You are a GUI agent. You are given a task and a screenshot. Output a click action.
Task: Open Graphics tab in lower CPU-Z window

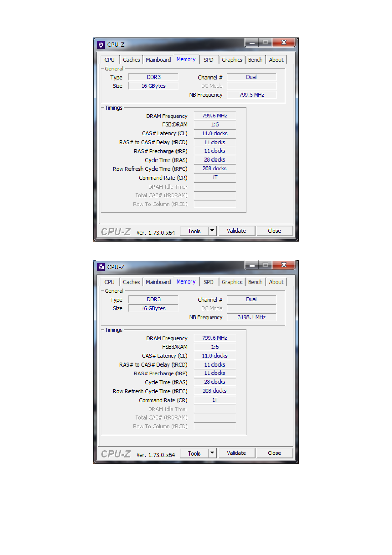tap(232, 282)
